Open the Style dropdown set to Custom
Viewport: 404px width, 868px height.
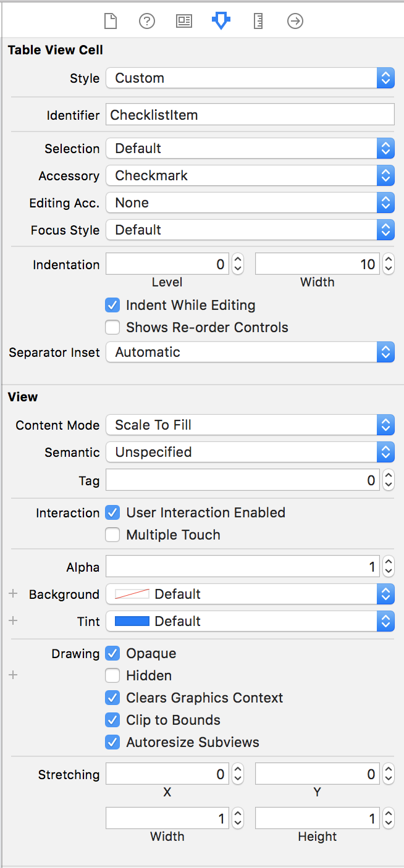point(250,78)
